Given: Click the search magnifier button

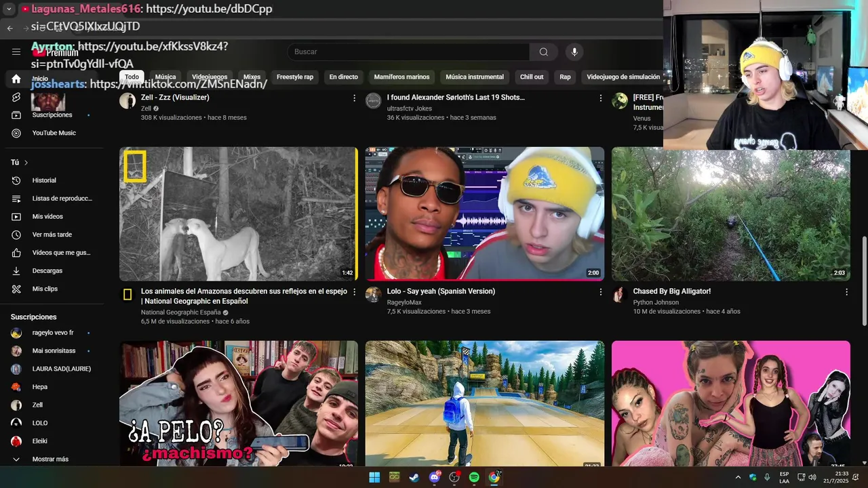Looking at the screenshot, I should (544, 52).
